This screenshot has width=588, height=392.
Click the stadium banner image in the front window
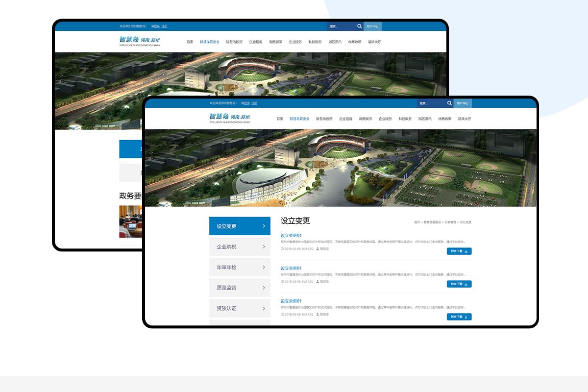pos(341,168)
